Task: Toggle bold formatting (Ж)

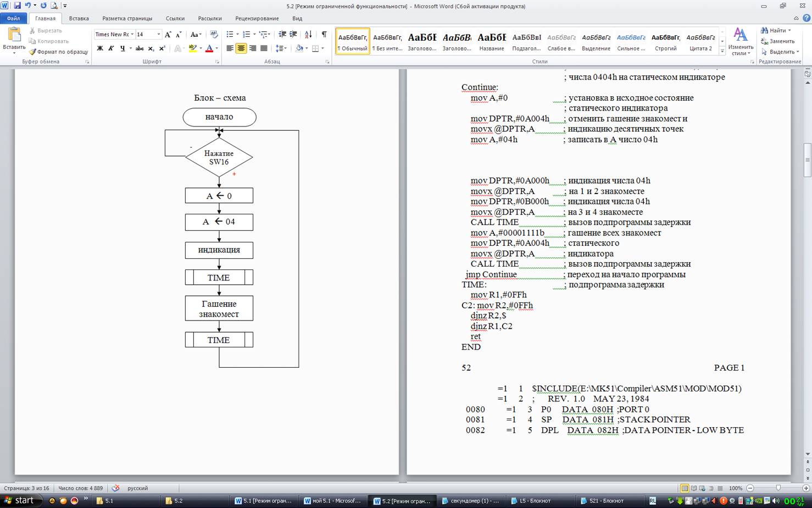Action: (100, 48)
